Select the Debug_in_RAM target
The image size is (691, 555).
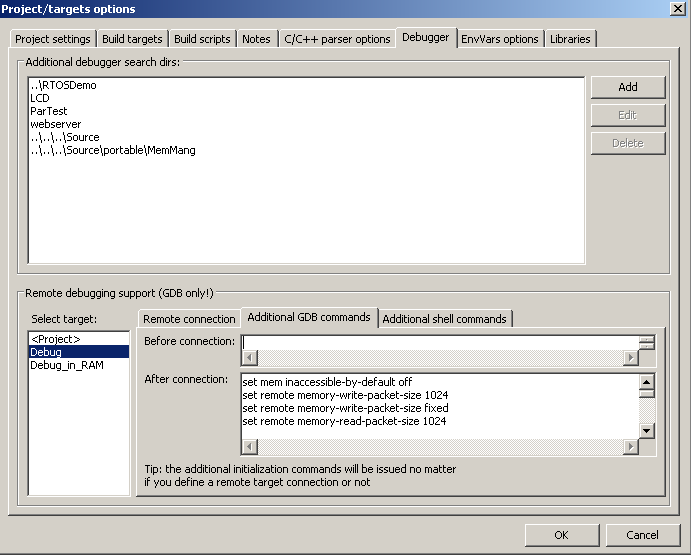tap(66, 365)
